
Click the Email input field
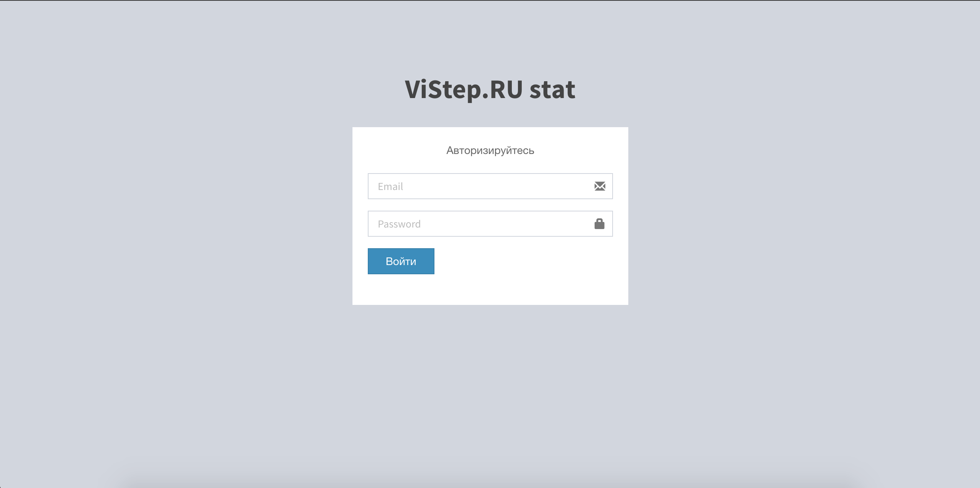[x=490, y=186]
